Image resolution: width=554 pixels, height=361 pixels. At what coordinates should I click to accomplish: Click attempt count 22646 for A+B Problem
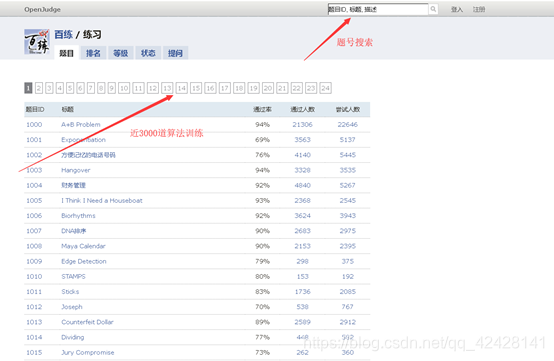[348, 125]
